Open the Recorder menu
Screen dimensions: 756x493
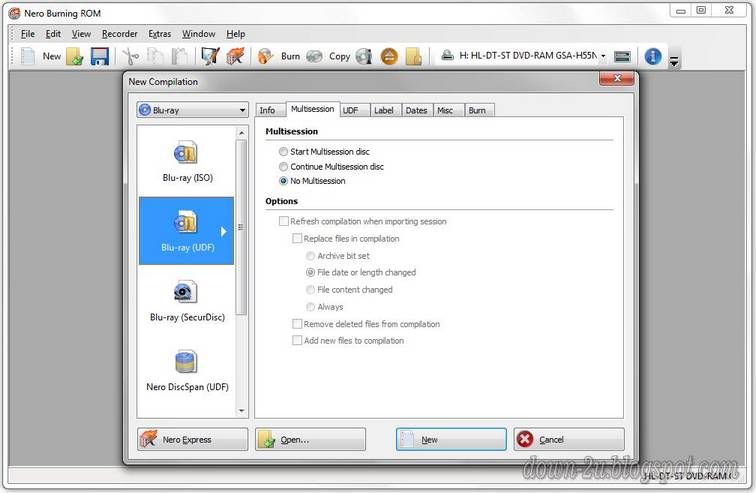tap(119, 34)
